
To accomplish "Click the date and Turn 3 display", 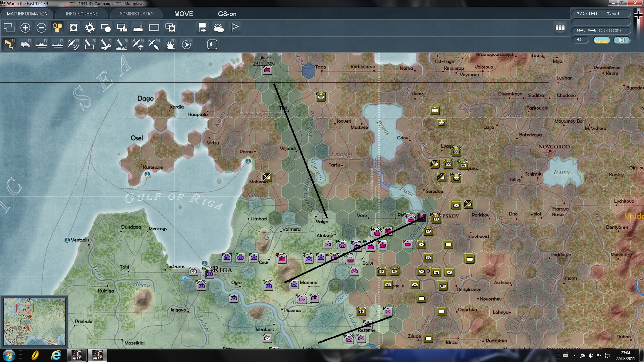I will (x=601, y=14).
